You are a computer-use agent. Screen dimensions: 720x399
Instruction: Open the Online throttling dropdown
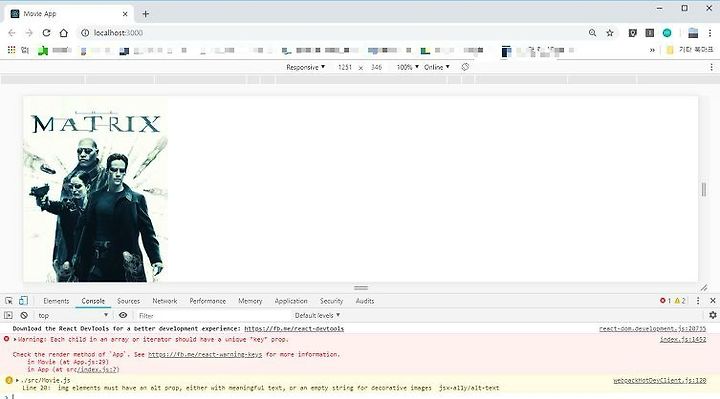437,67
